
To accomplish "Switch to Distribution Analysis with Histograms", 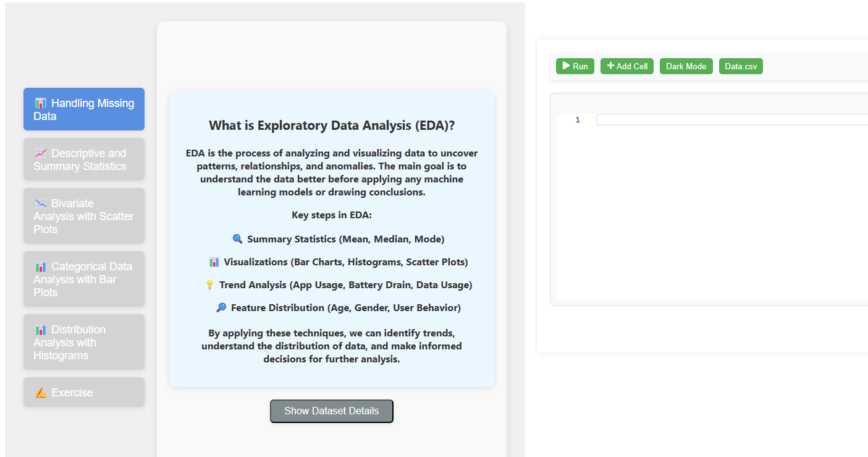I will coord(84,342).
